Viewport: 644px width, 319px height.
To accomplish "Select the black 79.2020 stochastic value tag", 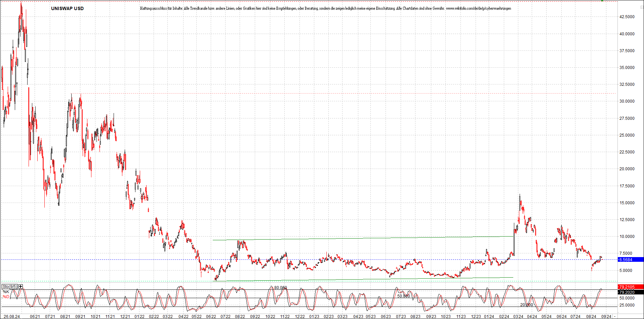I will click(631, 292).
